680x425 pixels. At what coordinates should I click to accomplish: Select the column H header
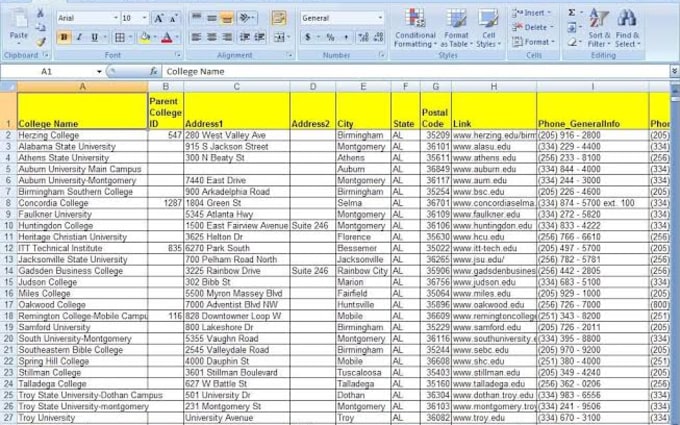click(x=494, y=87)
